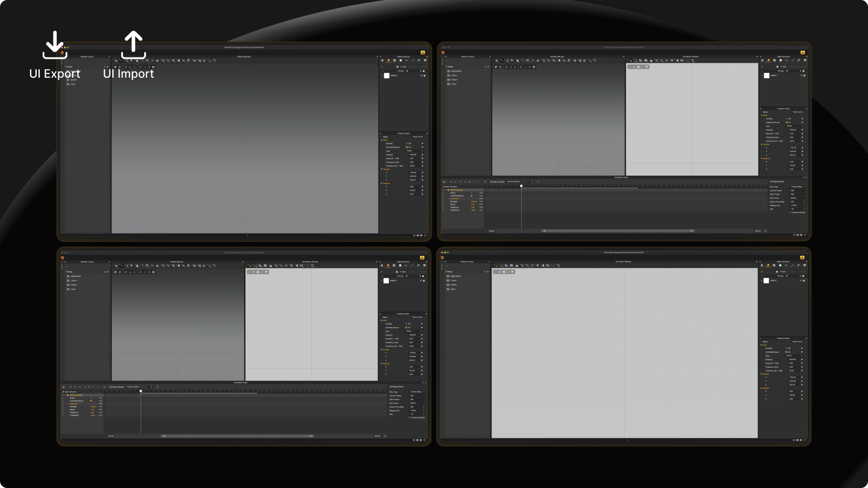Viewport: 868px width, 488px height.
Task: In lower-left window, click Animation Editor panel title
Action: [241, 382]
